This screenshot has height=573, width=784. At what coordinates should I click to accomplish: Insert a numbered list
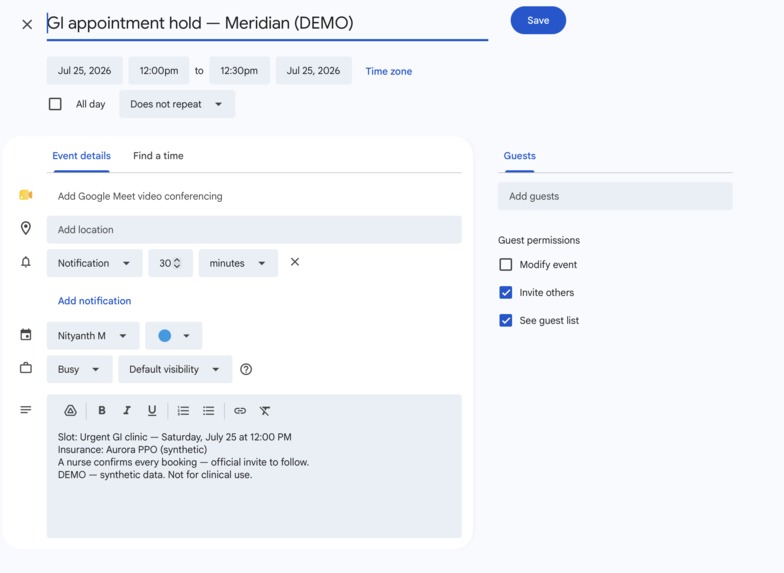tap(183, 410)
